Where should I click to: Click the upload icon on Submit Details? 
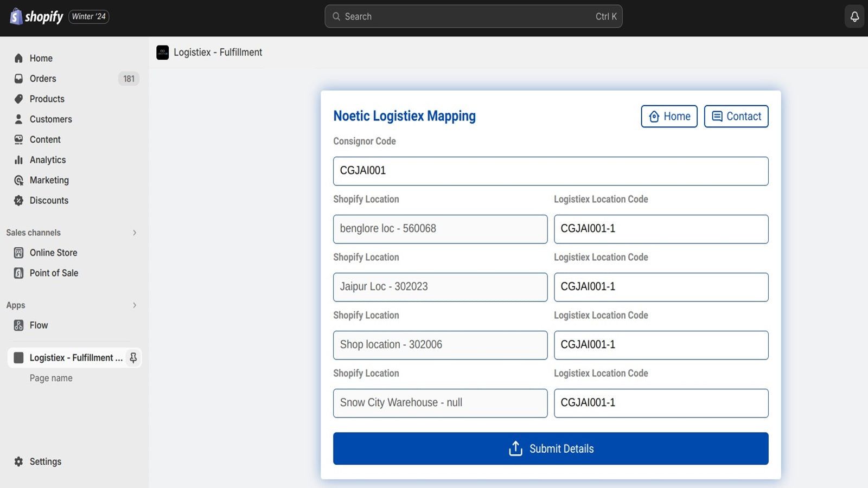point(515,448)
